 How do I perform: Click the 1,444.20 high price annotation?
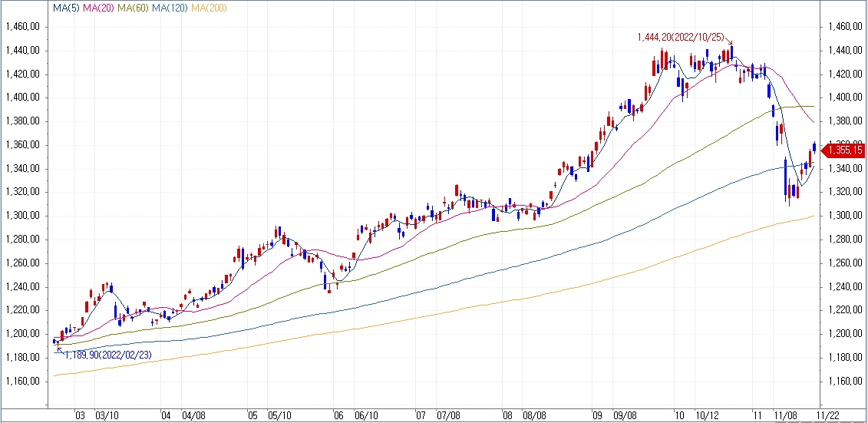tap(682, 37)
